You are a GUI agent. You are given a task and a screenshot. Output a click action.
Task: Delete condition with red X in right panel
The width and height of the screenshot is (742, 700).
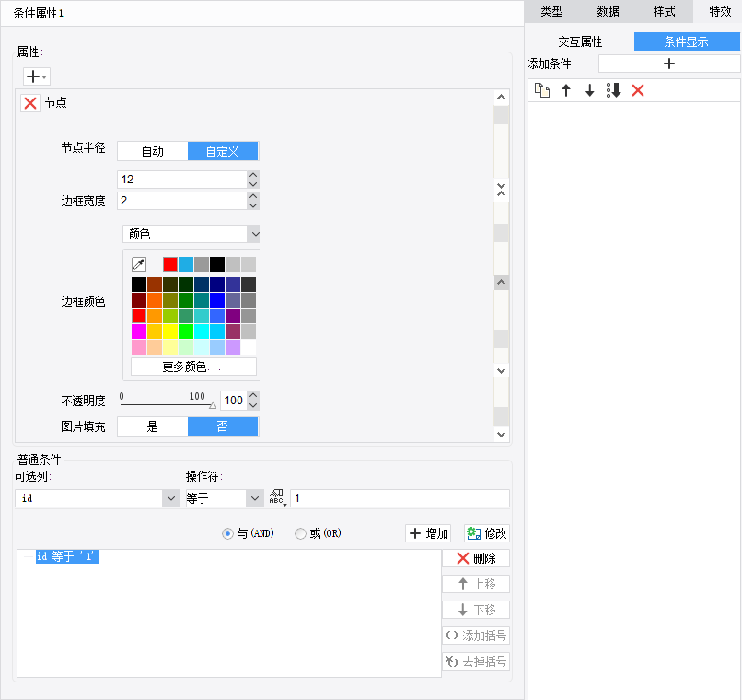click(x=638, y=90)
